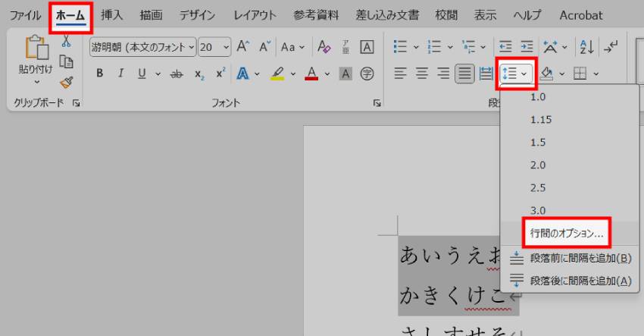Decrease font size with the smaller A icon

(x=265, y=47)
